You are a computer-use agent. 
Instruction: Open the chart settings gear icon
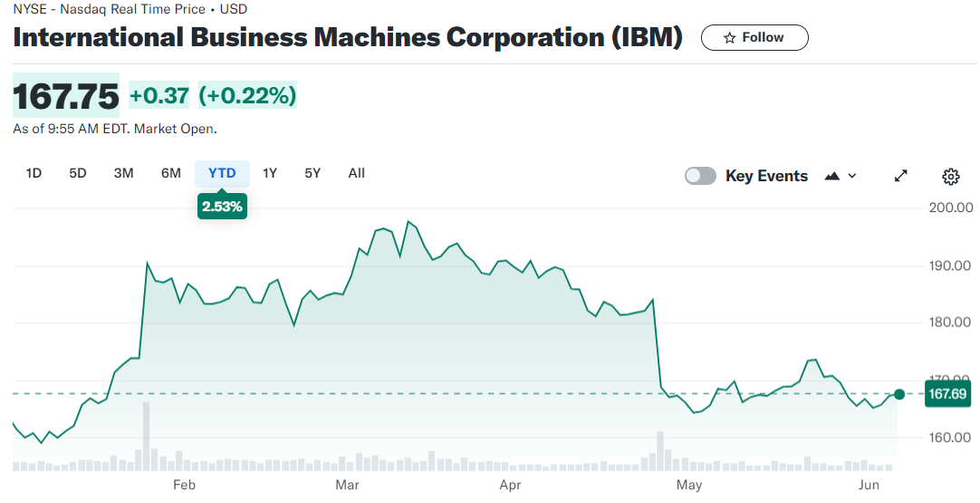[x=950, y=176]
